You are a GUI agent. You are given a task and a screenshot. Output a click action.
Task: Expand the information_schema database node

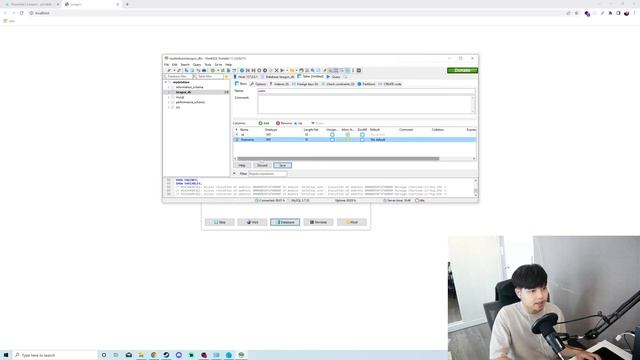click(169, 87)
